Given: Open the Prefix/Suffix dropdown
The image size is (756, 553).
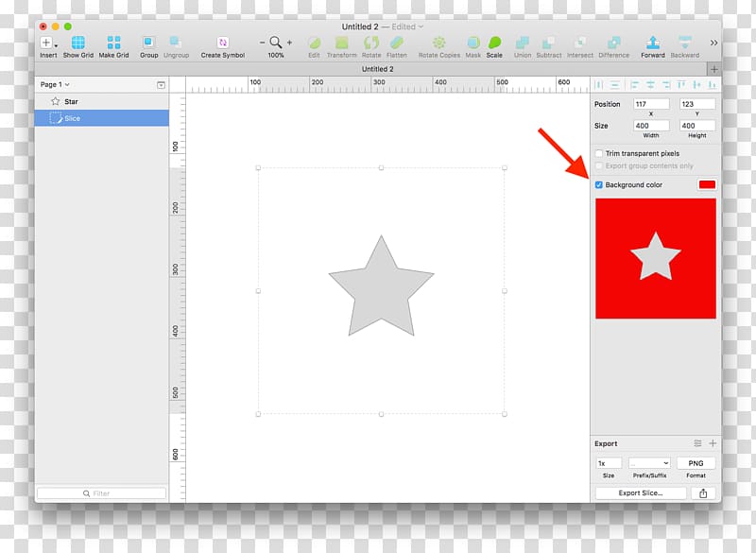Looking at the screenshot, I should pyautogui.click(x=649, y=463).
